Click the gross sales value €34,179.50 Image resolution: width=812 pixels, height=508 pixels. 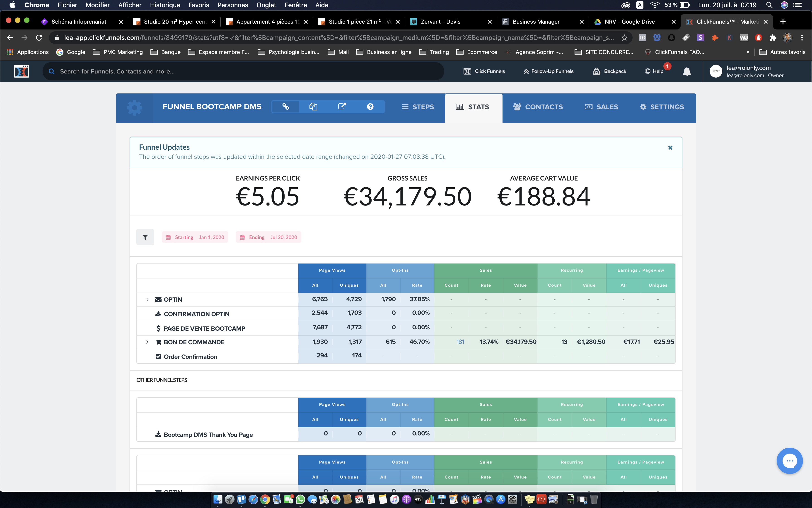(407, 197)
